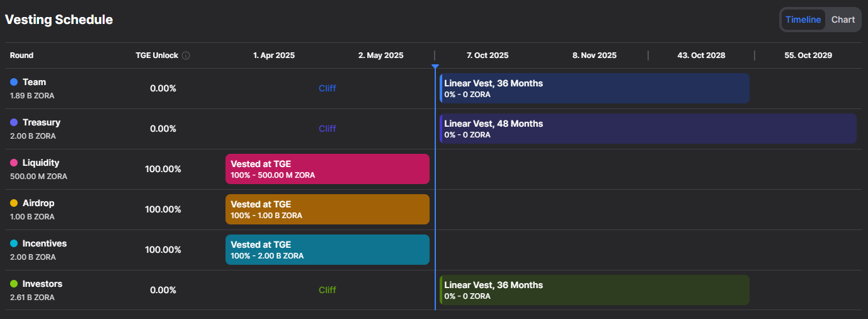Switch to the Chart view
This screenshot has width=868, height=319.
843,20
